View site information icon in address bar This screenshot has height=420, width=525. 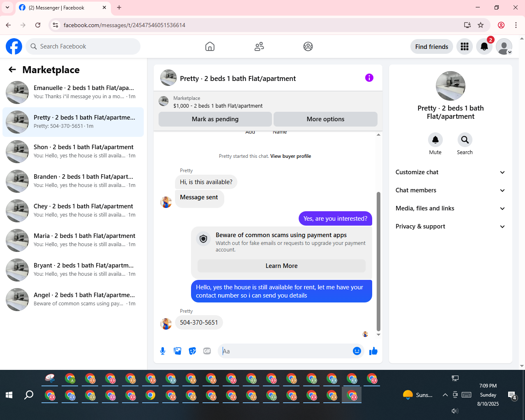coord(55,25)
